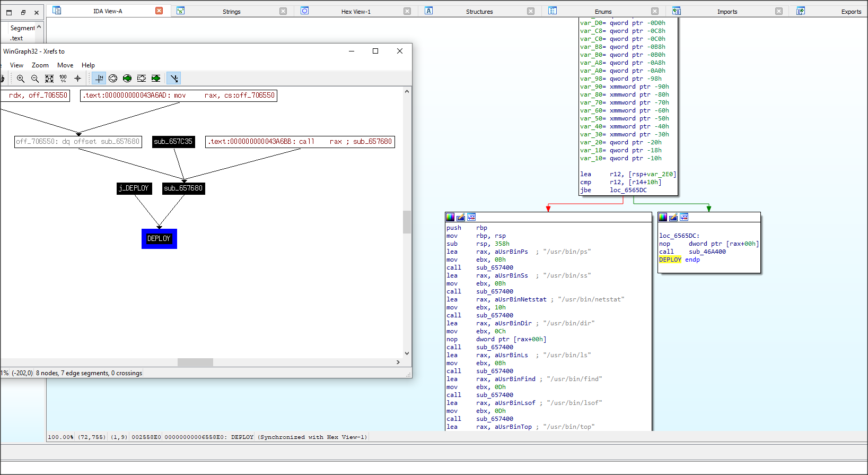This screenshot has height=475, width=868.
Task: Click the color swatch on loc_6565DC block
Action: (663, 217)
